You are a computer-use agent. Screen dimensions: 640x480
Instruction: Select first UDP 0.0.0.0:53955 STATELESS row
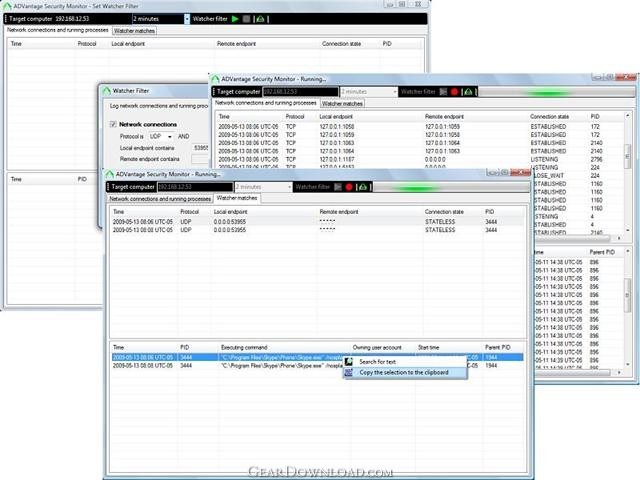click(318, 222)
